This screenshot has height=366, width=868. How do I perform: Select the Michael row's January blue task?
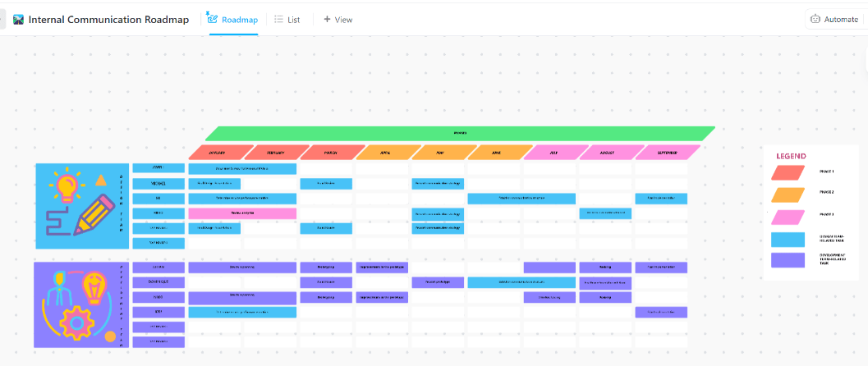pyautogui.click(x=215, y=183)
